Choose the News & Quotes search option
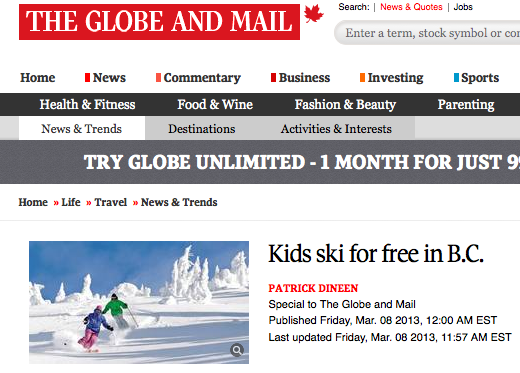Image resolution: width=520 pixels, height=373 pixels. 411,7
